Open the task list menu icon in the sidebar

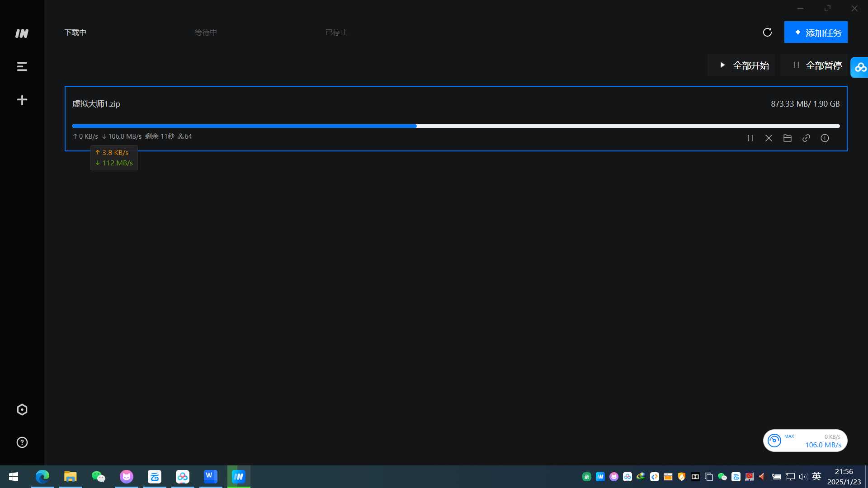click(x=22, y=67)
